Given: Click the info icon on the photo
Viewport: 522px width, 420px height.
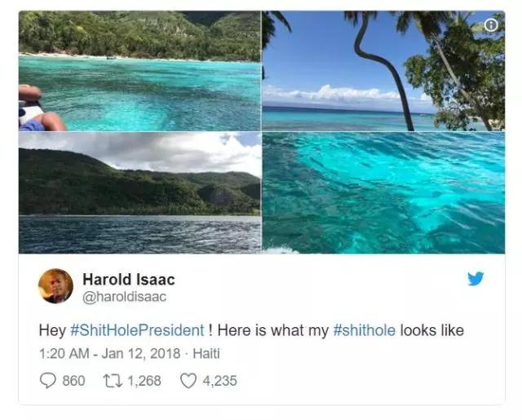Looking at the screenshot, I should click(x=491, y=25).
